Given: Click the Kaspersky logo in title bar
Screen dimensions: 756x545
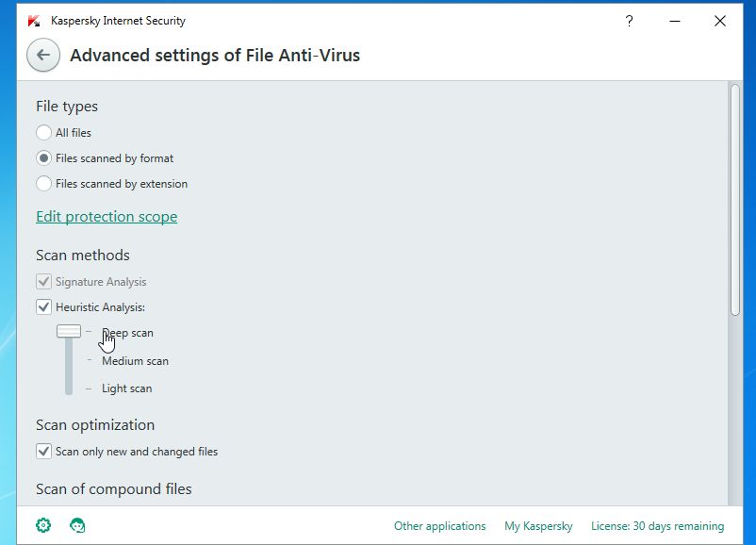Looking at the screenshot, I should (x=34, y=21).
